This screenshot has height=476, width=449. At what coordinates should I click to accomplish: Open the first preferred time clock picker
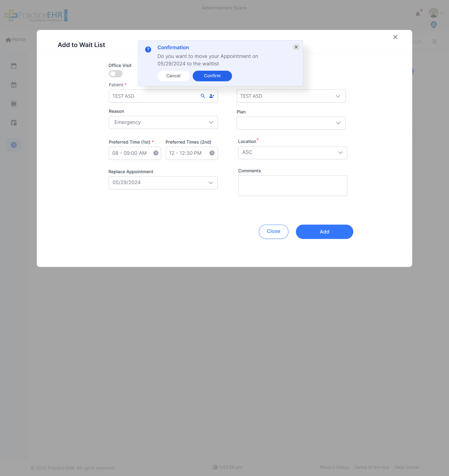[x=156, y=153]
